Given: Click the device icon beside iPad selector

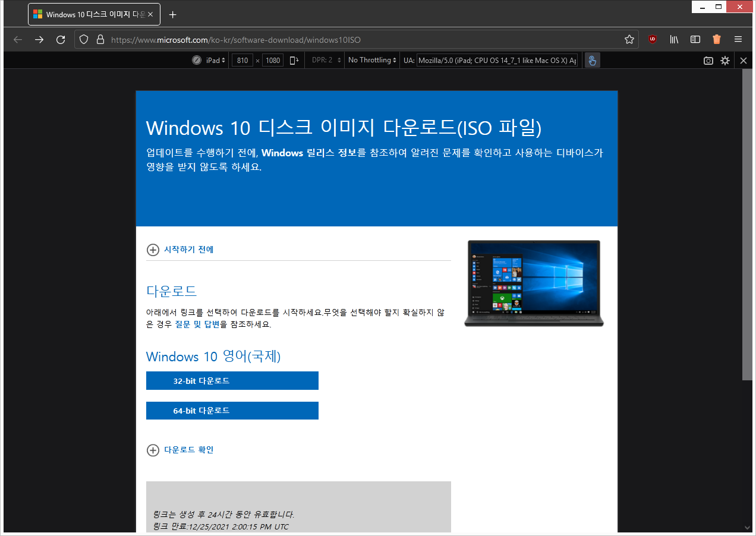Looking at the screenshot, I should 197,61.
